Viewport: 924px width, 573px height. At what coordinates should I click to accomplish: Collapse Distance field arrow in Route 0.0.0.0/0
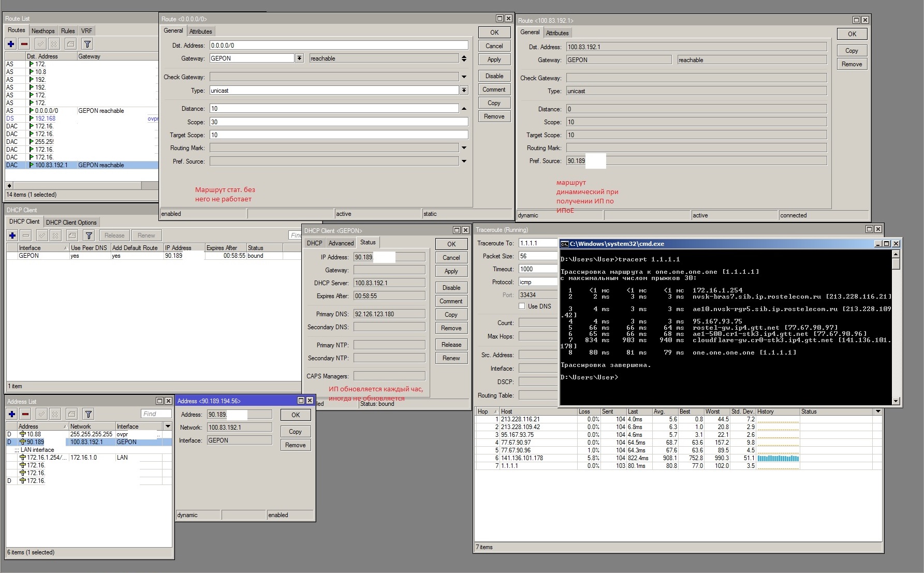[464, 109]
